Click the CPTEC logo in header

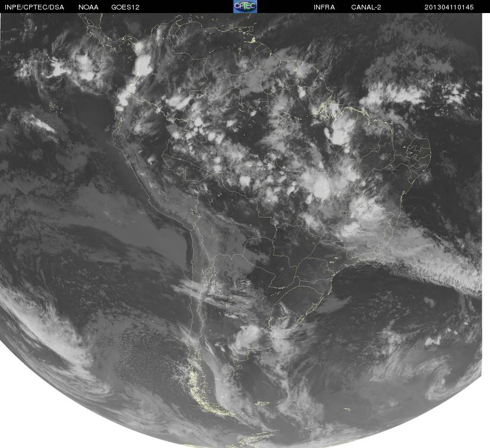(x=245, y=7)
